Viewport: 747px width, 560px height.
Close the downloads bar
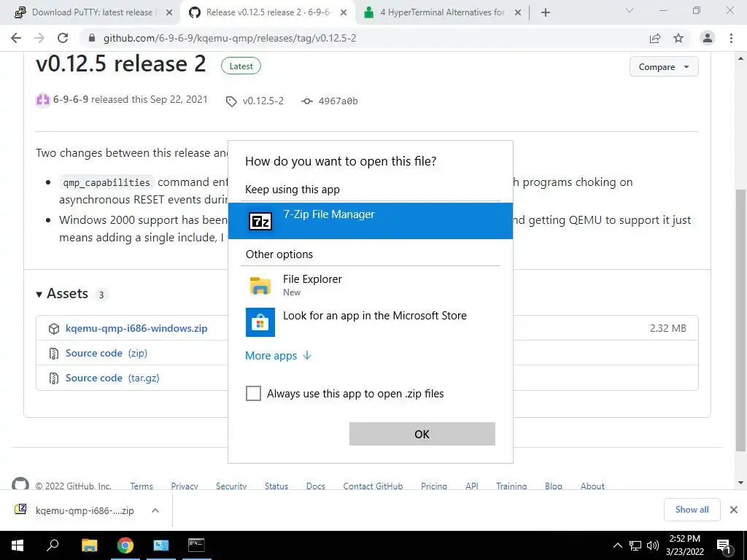click(734, 510)
